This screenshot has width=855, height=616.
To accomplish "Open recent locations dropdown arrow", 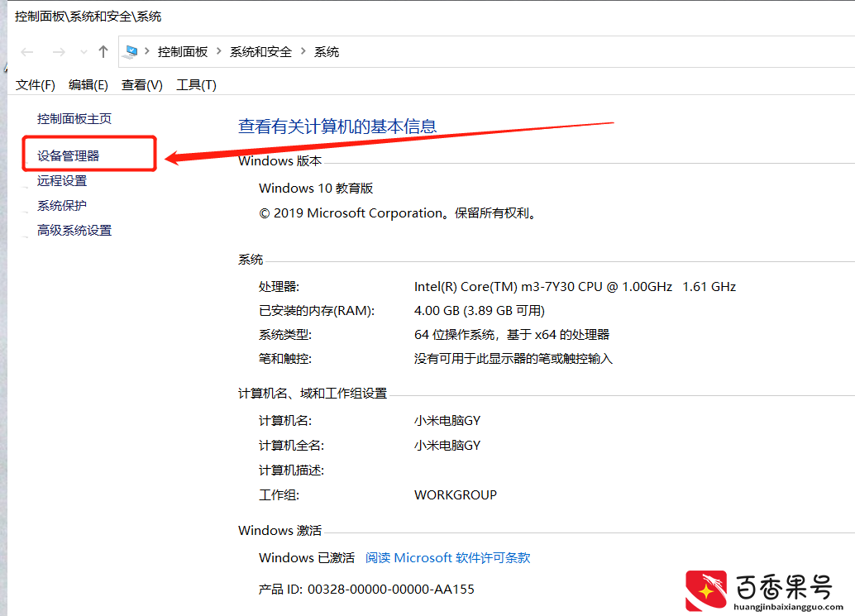I will (84, 52).
